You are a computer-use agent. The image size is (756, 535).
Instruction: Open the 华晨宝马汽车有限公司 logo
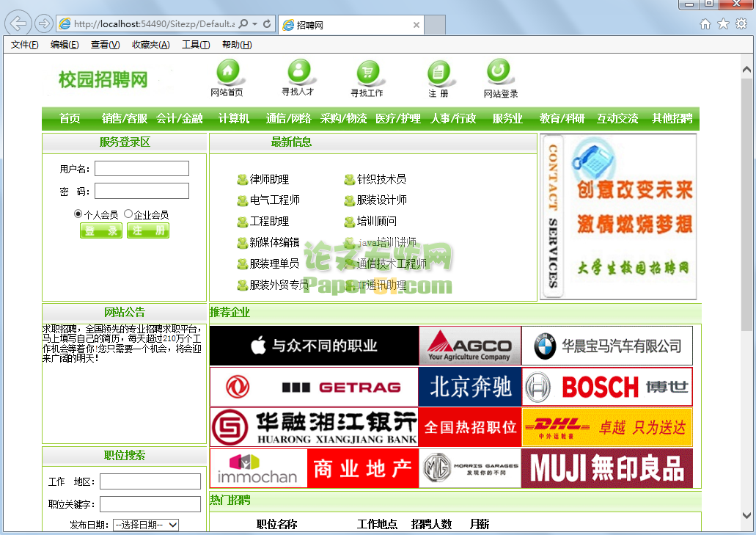coord(607,346)
